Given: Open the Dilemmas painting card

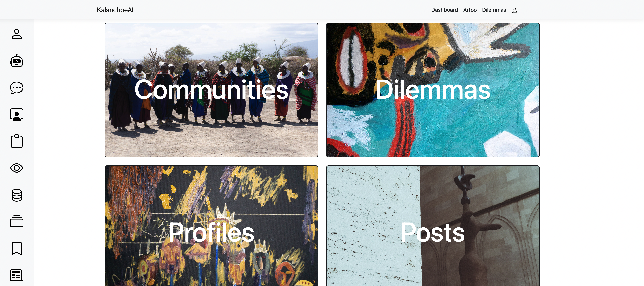Looking at the screenshot, I should 433,90.
